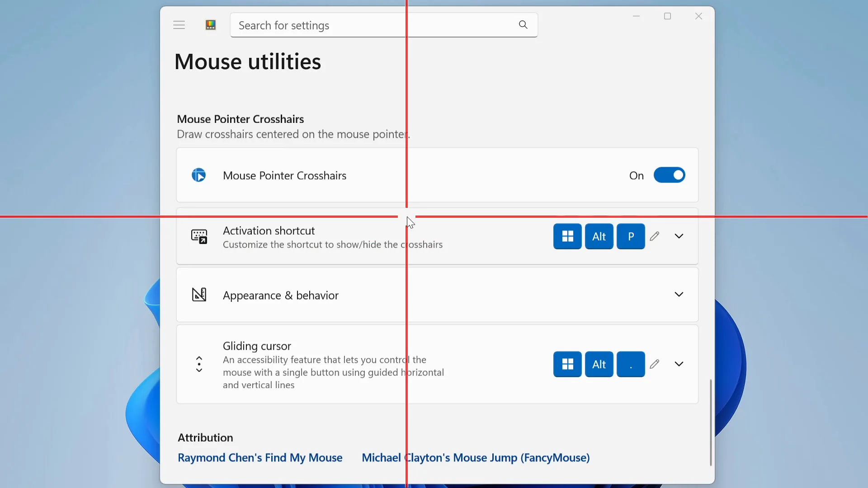The height and width of the screenshot is (488, 868).
Task: Click the period key in Gliding cursor shortcut
Action: [631, 364]
